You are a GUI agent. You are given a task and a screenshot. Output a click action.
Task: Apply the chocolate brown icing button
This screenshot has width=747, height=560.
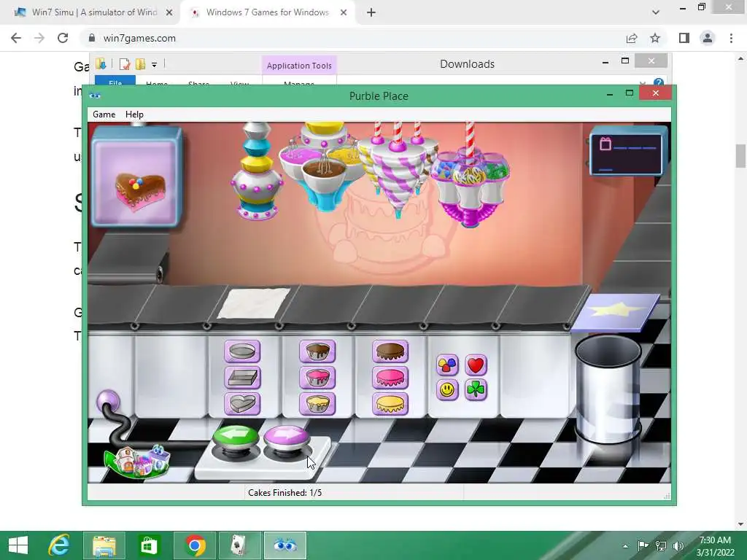click(x=390, y=351)
